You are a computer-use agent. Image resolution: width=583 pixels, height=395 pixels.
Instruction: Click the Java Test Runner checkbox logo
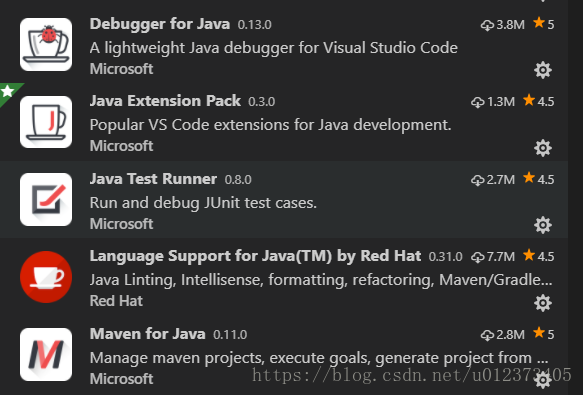click(46, 199)
